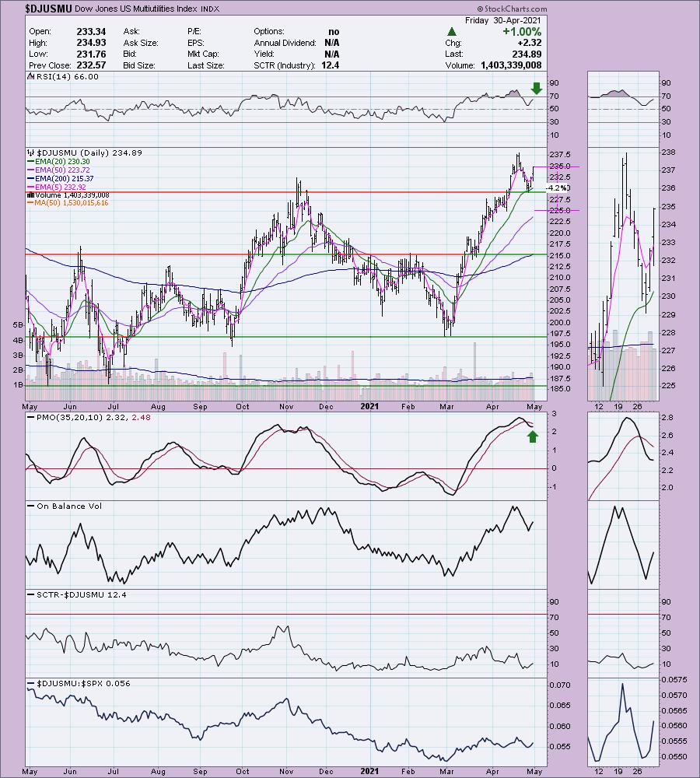Click the Low value 231.76

click(x=91, y=54)
